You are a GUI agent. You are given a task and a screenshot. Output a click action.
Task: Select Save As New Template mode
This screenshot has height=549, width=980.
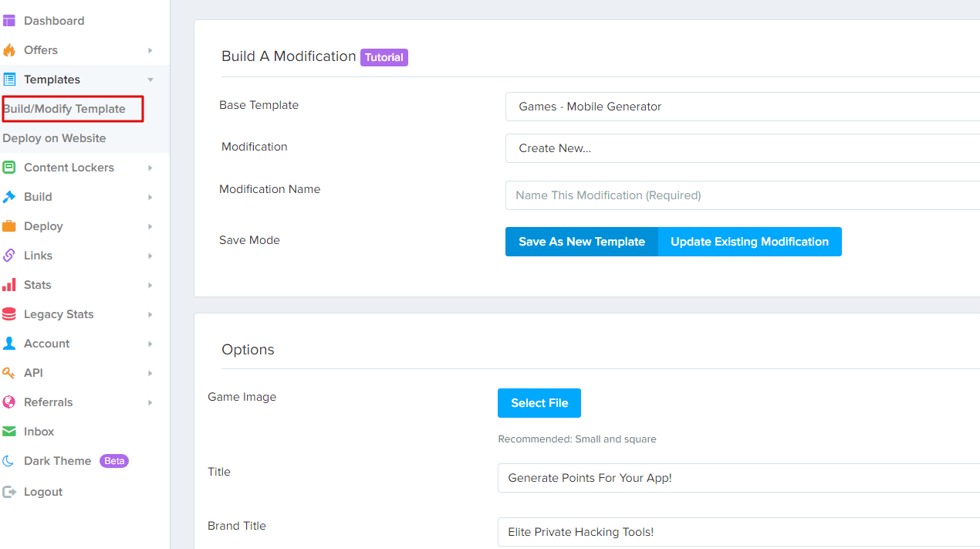click(x=581, y=242)
